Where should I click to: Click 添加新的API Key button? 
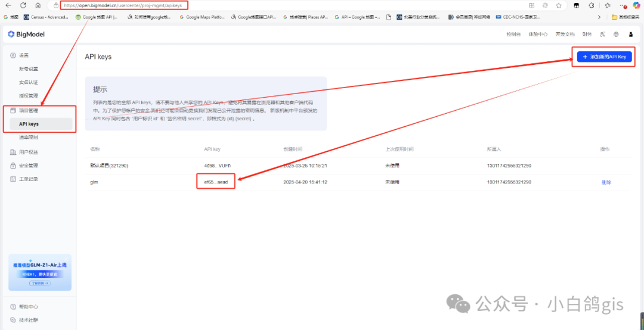click(604, 57)
